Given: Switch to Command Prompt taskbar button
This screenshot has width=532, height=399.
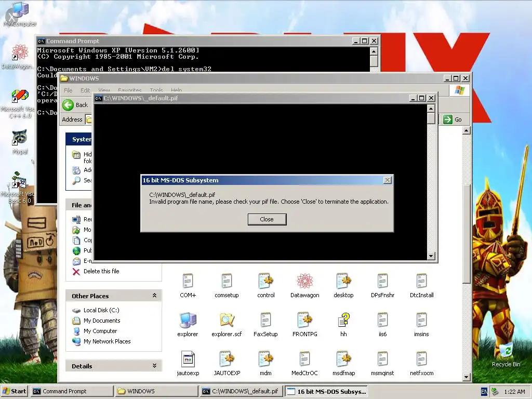Looking at the screenshot, I should pos(72,391).
